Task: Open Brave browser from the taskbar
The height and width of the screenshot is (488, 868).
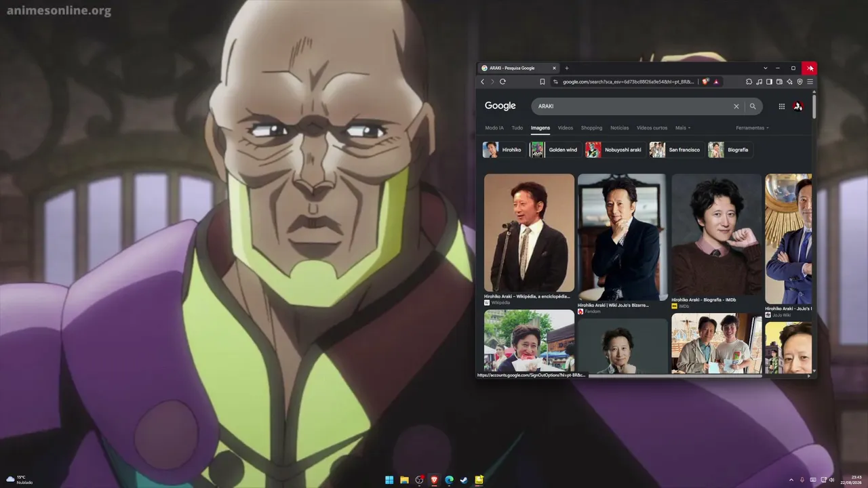Action: (435, 480)
